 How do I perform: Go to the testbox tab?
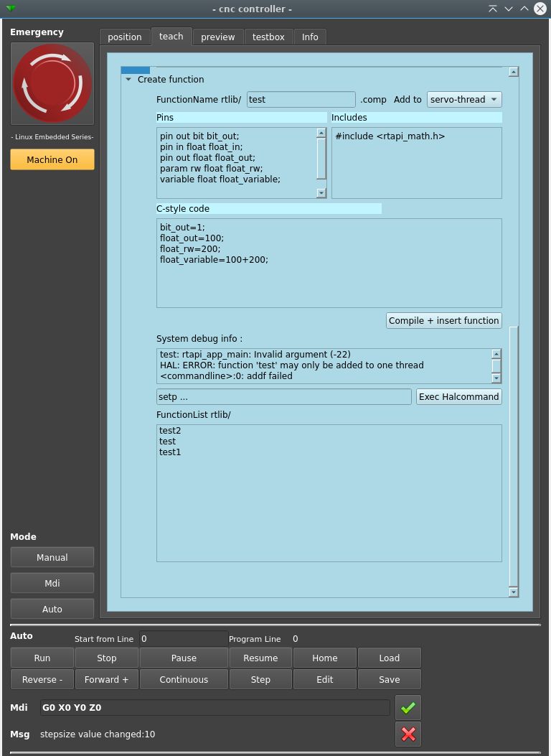coord(268,37)
